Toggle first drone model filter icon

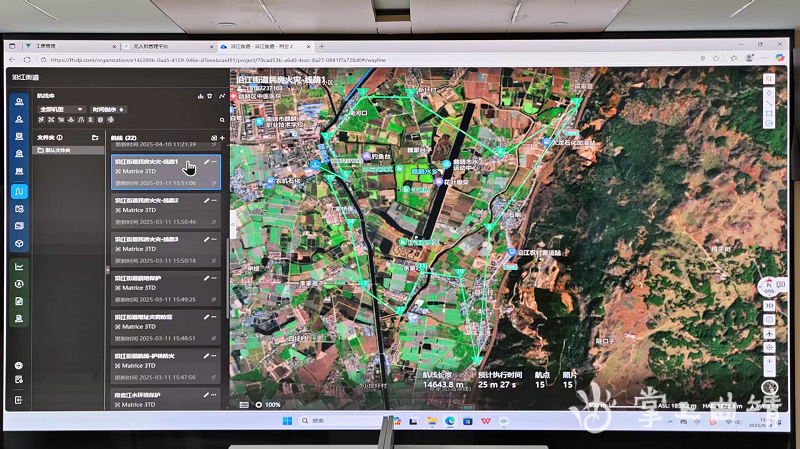point(41,120)
